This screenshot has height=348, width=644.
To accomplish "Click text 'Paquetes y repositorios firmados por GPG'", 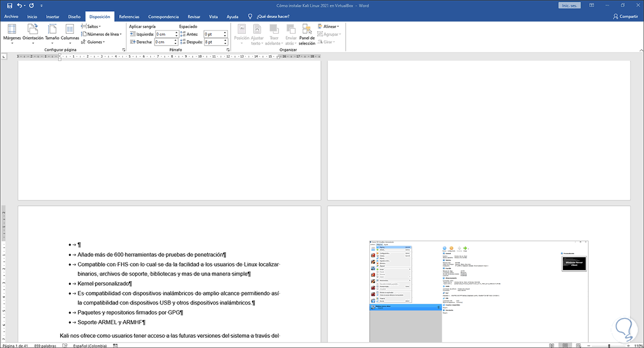I will pyautogui.click(x=128, y=313).
